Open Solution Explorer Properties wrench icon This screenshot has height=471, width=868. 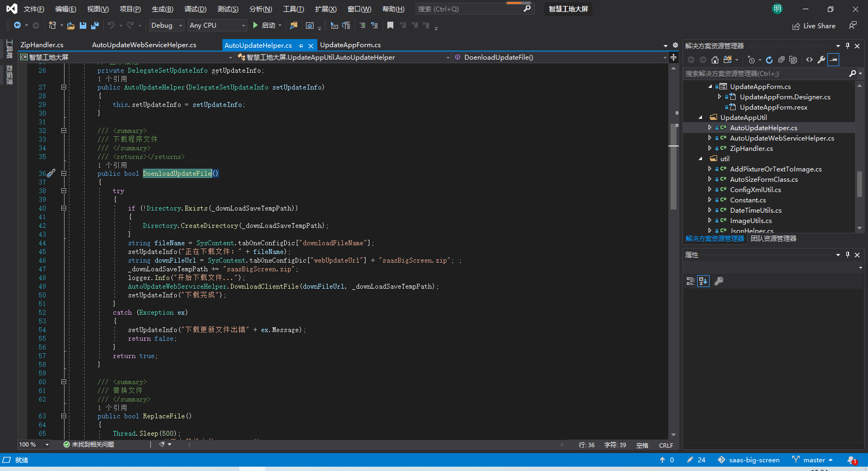[x=821, y=60]
